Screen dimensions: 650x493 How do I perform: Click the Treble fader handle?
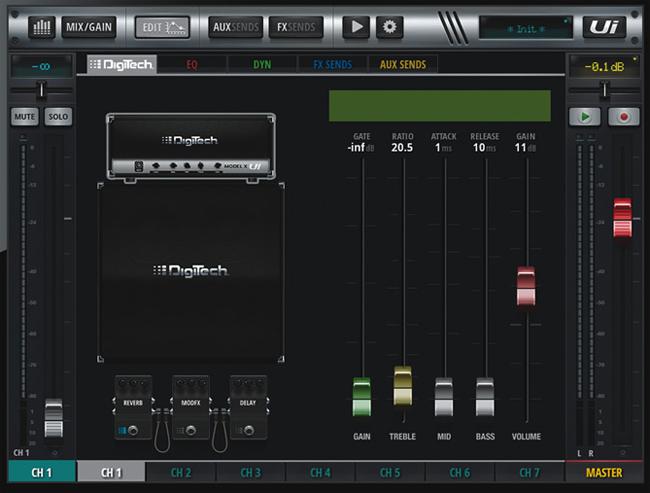pyautogui.click(x=403, y=385)
